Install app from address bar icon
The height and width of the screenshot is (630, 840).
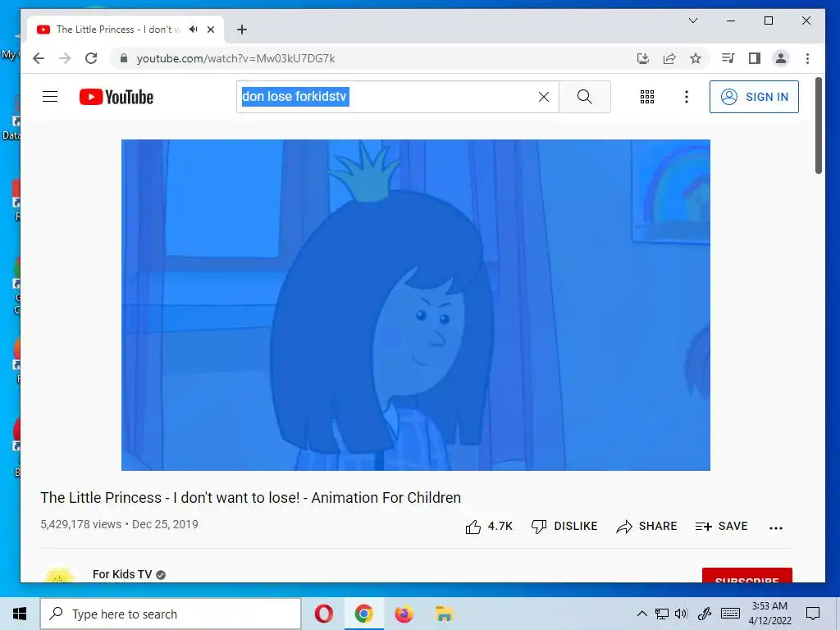click(x=643, y=58)
